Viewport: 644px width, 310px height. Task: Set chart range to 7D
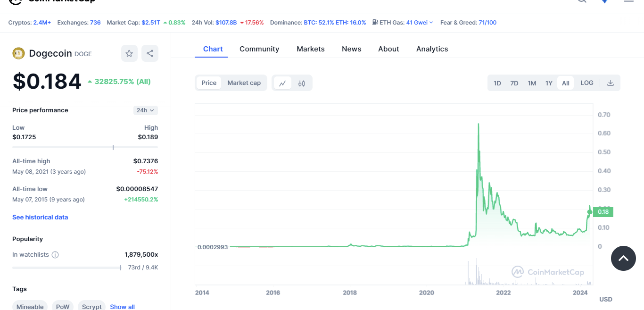[x=514, y=83]
